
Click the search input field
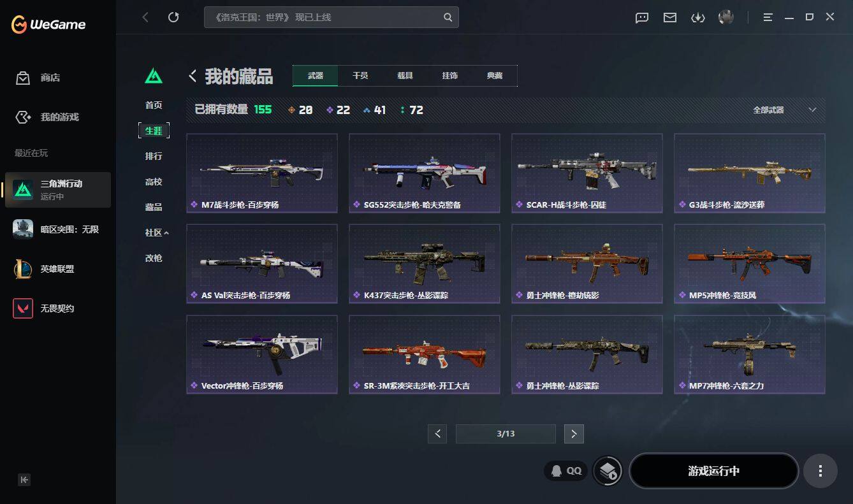click(331, 17)
